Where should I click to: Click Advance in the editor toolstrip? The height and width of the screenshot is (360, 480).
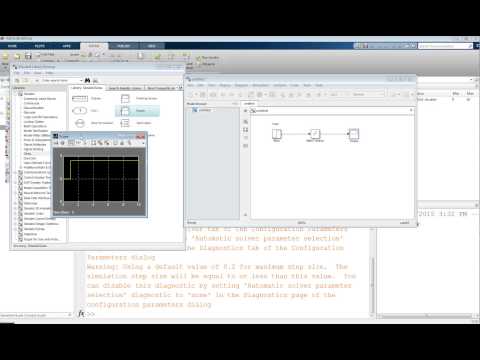point(207,64)
